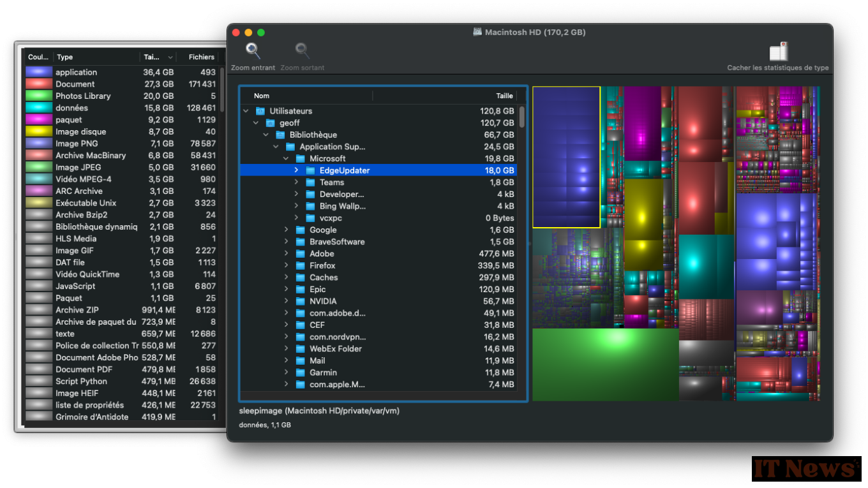Select the com.adobe.d... folder row
The width and height of the screenshot is (868, 488).
coord(378,313)
